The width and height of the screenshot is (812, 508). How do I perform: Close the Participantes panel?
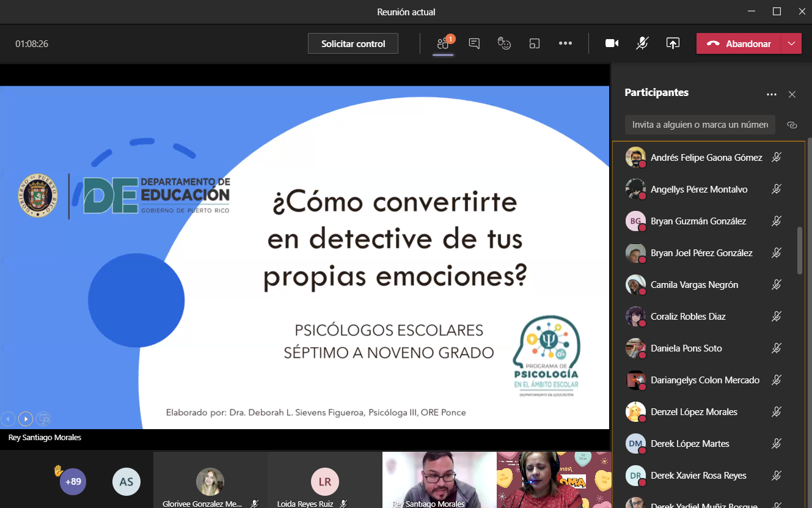coord(792,94)
